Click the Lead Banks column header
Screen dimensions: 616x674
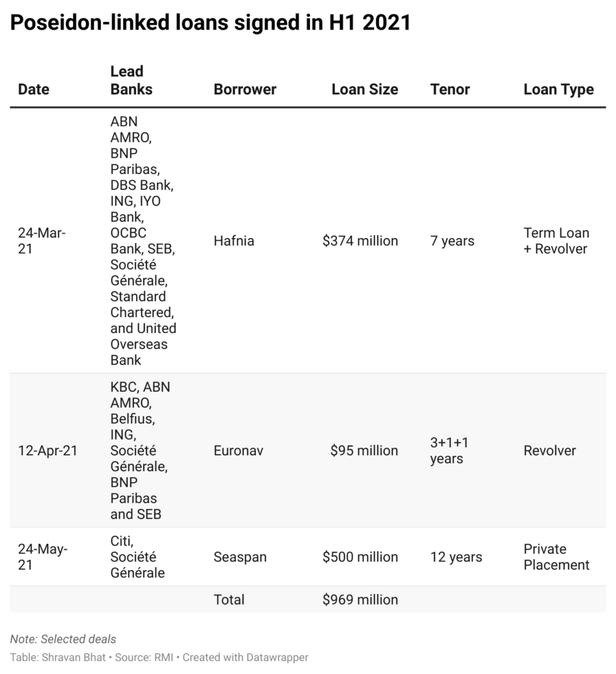(131, 80)
